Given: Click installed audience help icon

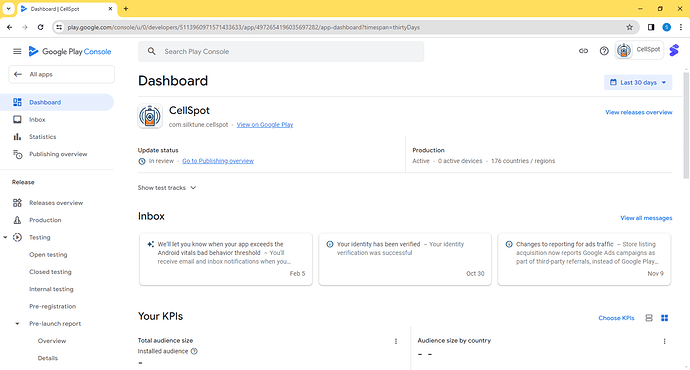Looking at the screenshot, I should 194,351.
